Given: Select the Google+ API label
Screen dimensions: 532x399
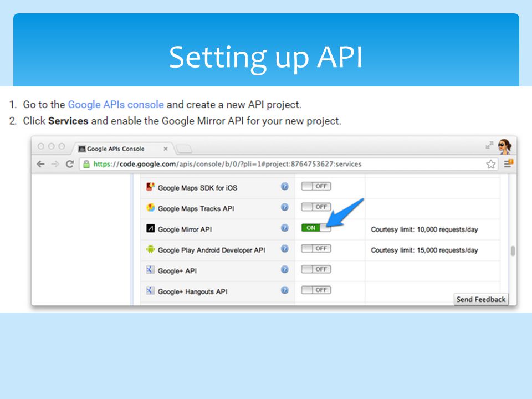Looking at the screenshot, I should pyautogui.click(x=177, y=271).
